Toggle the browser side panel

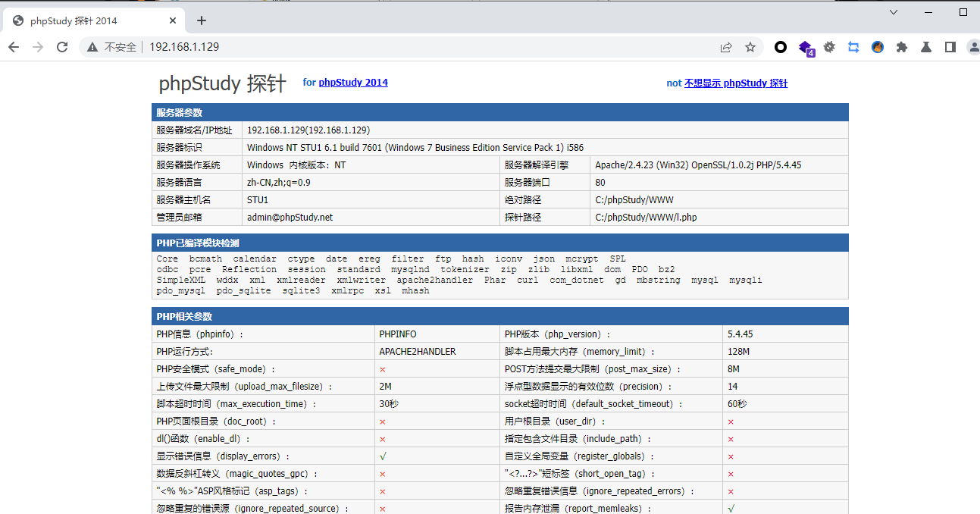[950, 47]
